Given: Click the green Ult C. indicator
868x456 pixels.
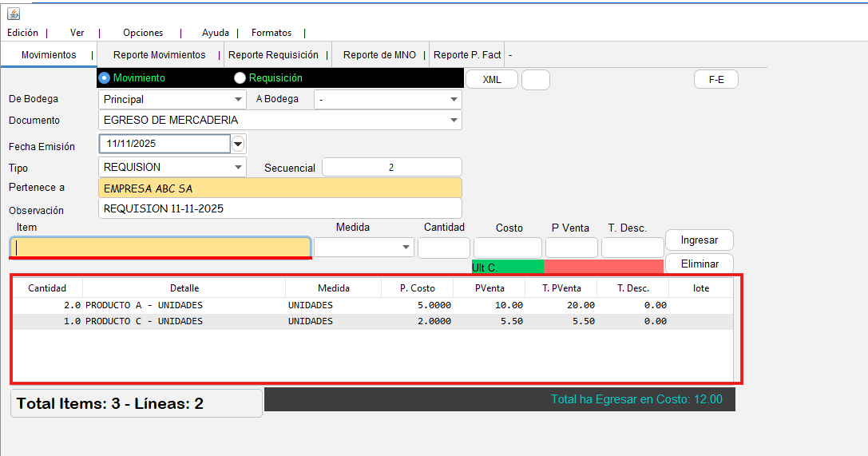Looking at the screenshot, I should tap(507, 267).
